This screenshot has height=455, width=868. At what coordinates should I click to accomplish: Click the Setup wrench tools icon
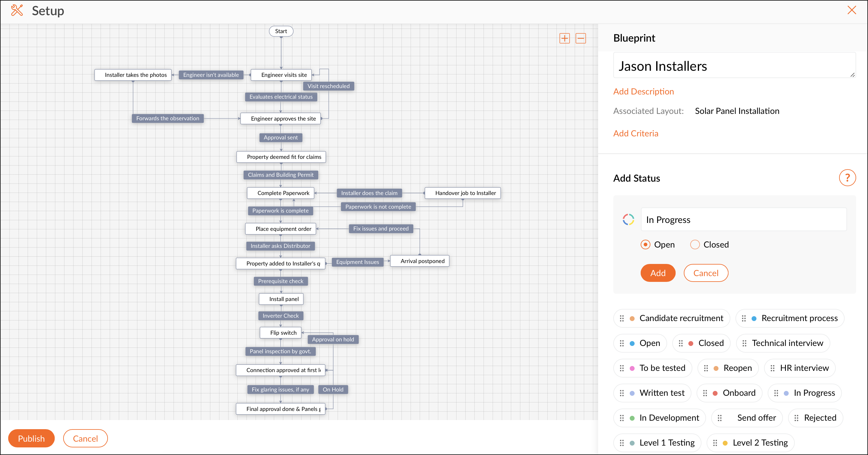pyautogui.click(x=17, y=10)
